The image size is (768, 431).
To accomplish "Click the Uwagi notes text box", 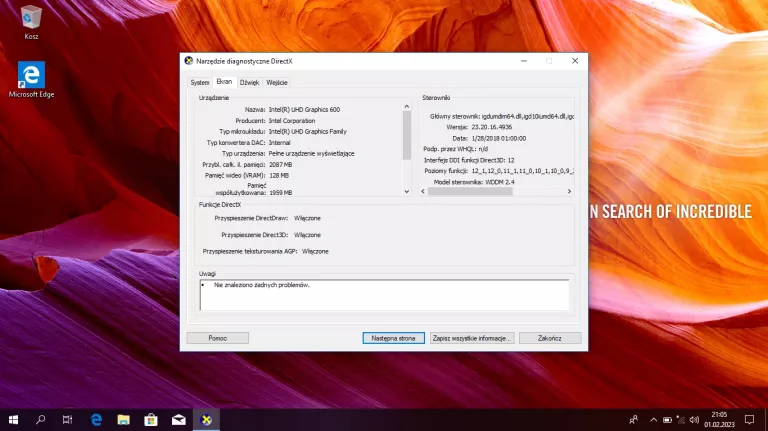I will tap(384, 295).
